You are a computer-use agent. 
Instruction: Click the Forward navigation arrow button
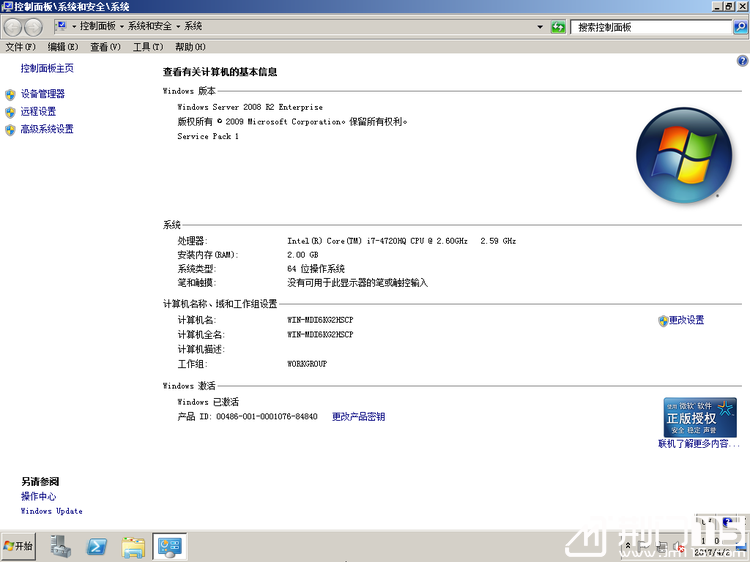[x=33, y=27]
